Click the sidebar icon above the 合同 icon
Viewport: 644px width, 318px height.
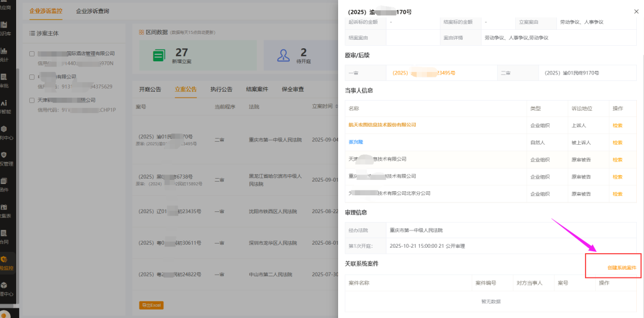pyautogui.click(x=4, y=207)
